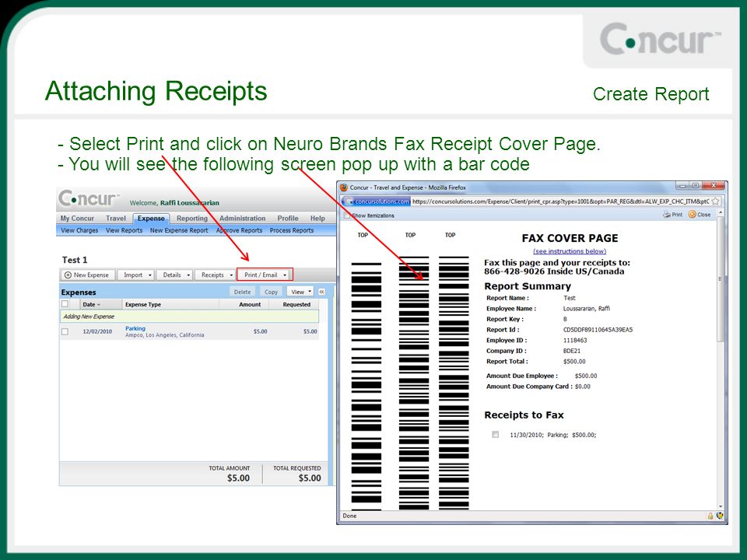Click the Amount column header
This screenshot has width=747, height=560.
(250, 304)
